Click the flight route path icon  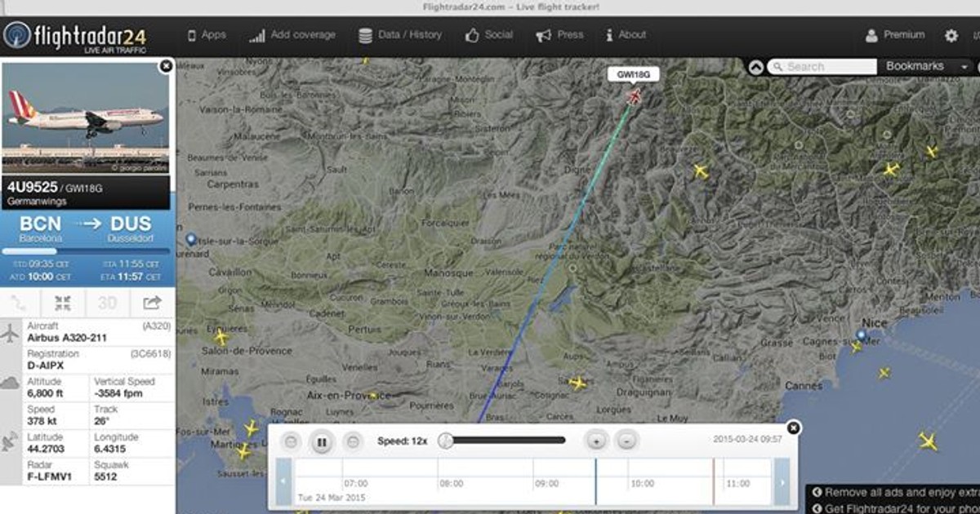coord(18,304)
